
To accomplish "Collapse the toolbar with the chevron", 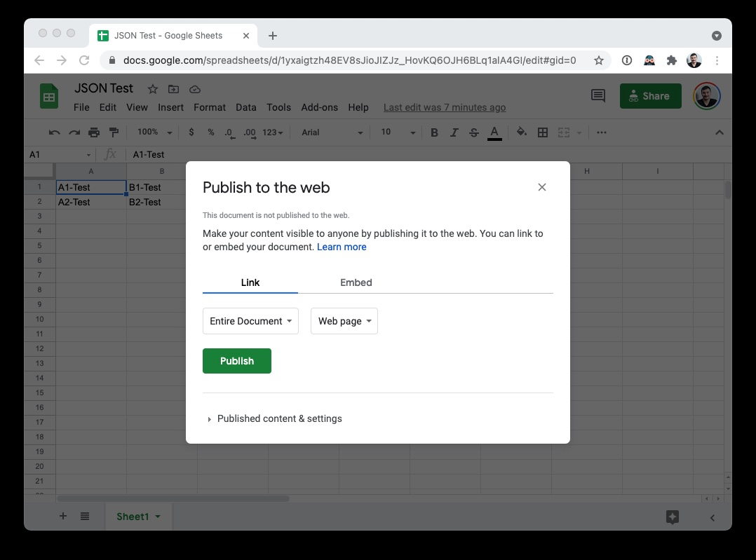I will pos(720,132).
